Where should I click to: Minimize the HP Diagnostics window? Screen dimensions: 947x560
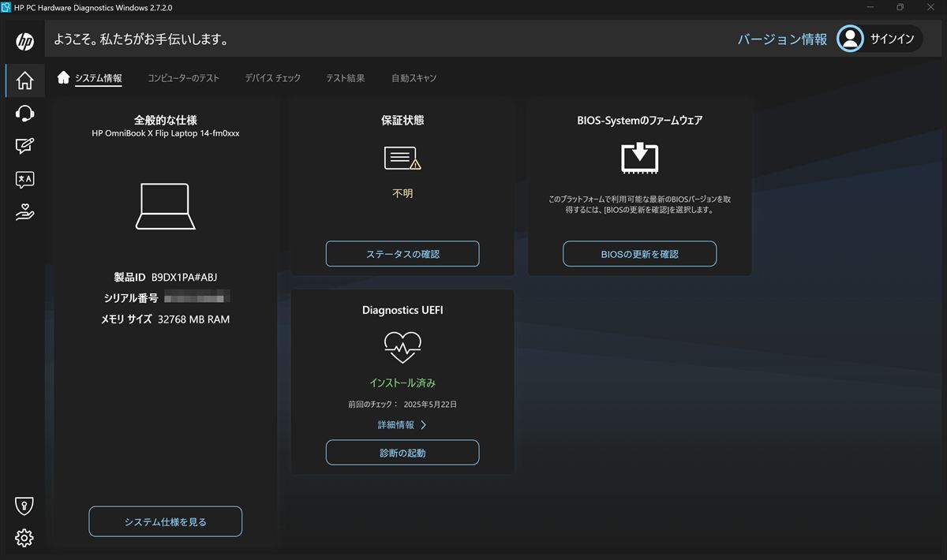(x=870, y=7)
